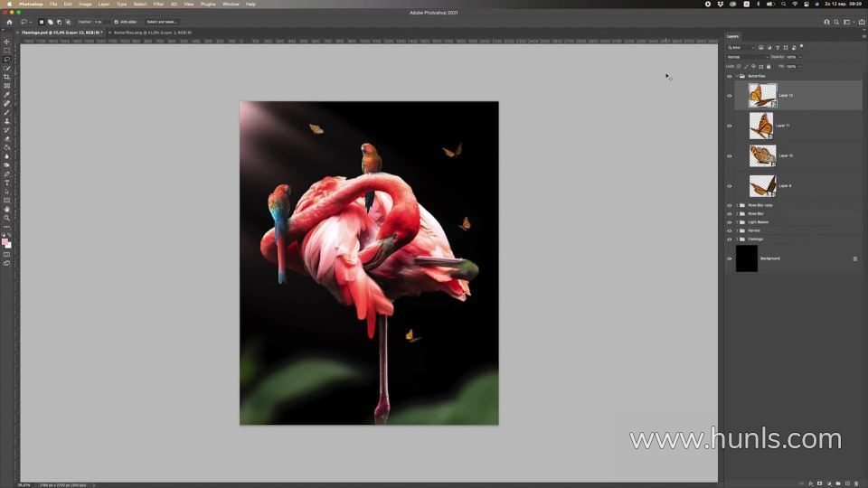Toggle the Anti-alias checkbox
Screen dimensions: 868x488
116,22
